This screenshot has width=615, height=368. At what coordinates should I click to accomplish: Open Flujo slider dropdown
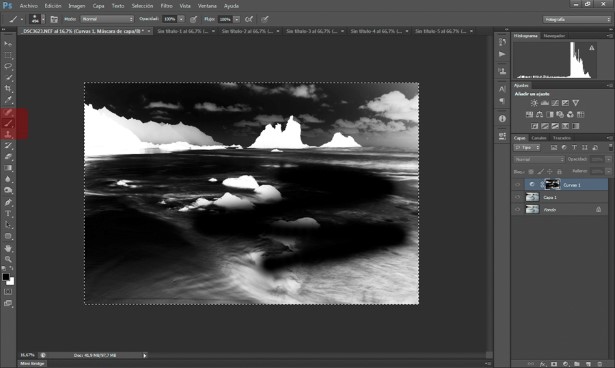coord(237,19)
